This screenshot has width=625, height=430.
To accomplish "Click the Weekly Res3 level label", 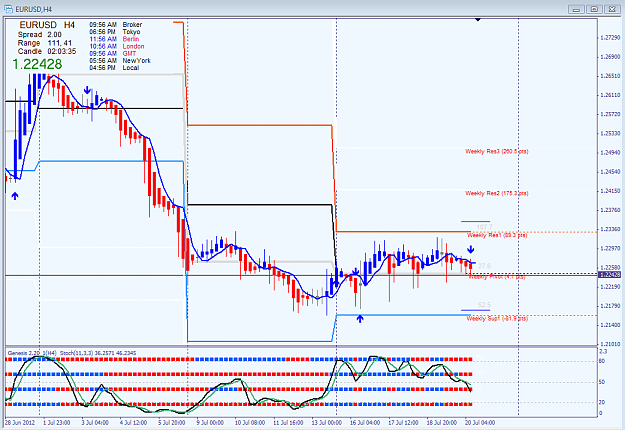I will [x=497, y=151].
